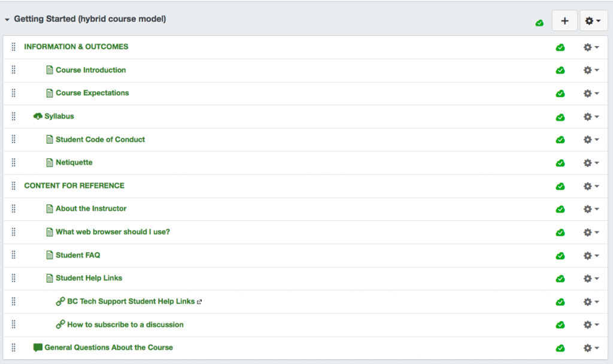Select the INFORMATION & OUTCOMES heading
Image resolution: width=613 pixels, height=364 pixels.
[76, 47]
